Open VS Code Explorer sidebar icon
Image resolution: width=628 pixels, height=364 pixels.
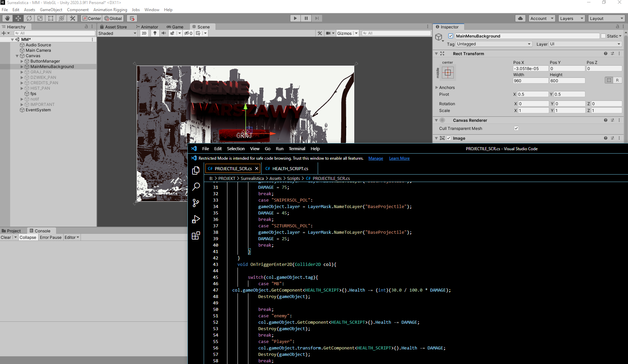[x=196, y=170]
